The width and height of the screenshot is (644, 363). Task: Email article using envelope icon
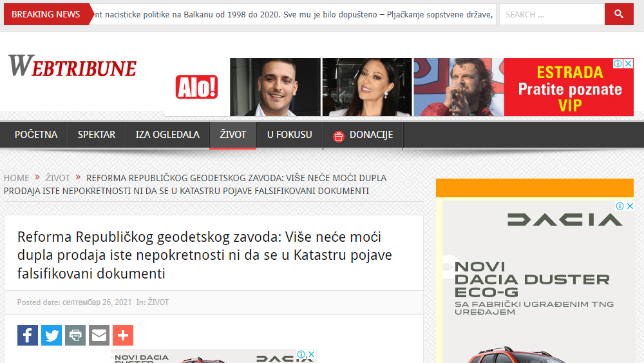99,335
